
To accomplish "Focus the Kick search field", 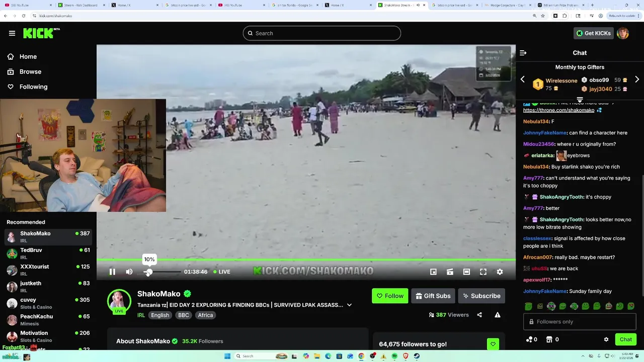I will 322,33.
